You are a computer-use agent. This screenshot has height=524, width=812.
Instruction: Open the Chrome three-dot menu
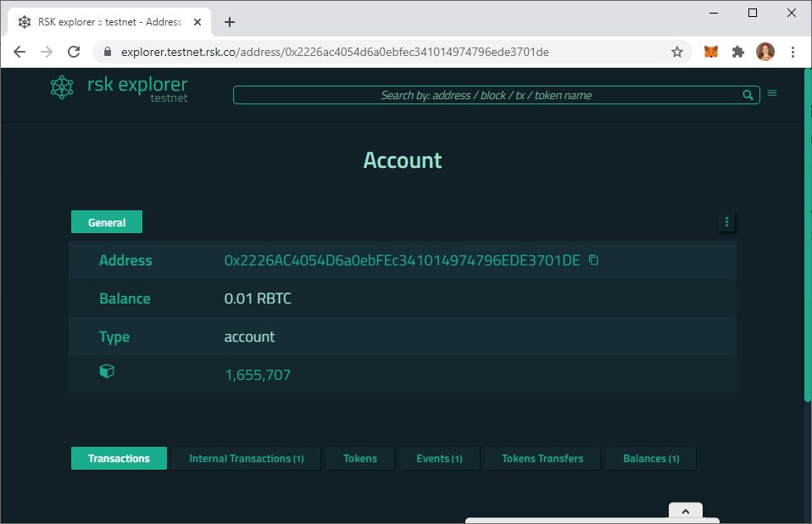coord(793,52)
